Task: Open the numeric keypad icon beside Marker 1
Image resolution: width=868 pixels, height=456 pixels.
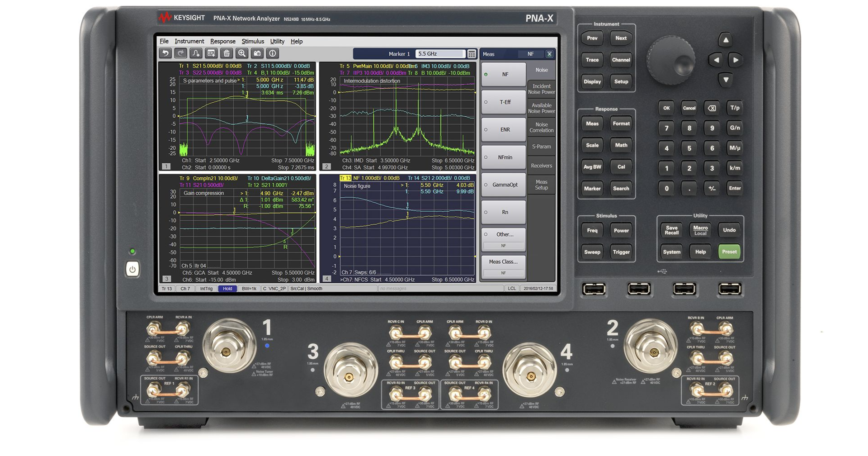Action: [x=472, y=54]
